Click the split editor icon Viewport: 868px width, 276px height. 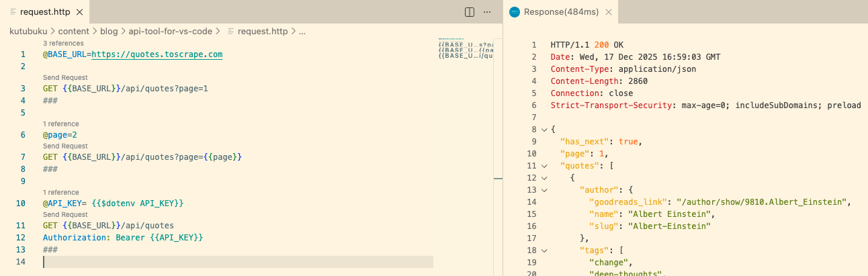(470, 11)
